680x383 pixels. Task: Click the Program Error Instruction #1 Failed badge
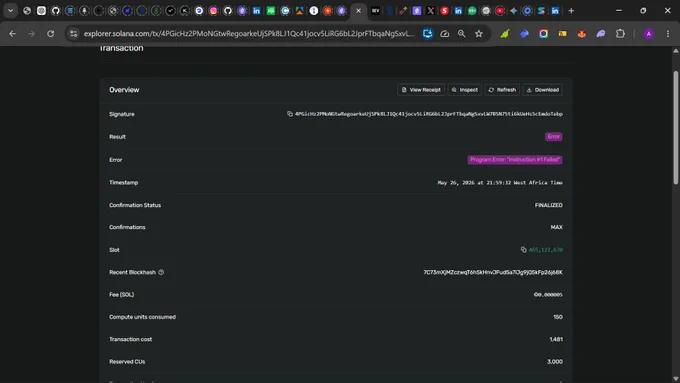coord(515,160)
